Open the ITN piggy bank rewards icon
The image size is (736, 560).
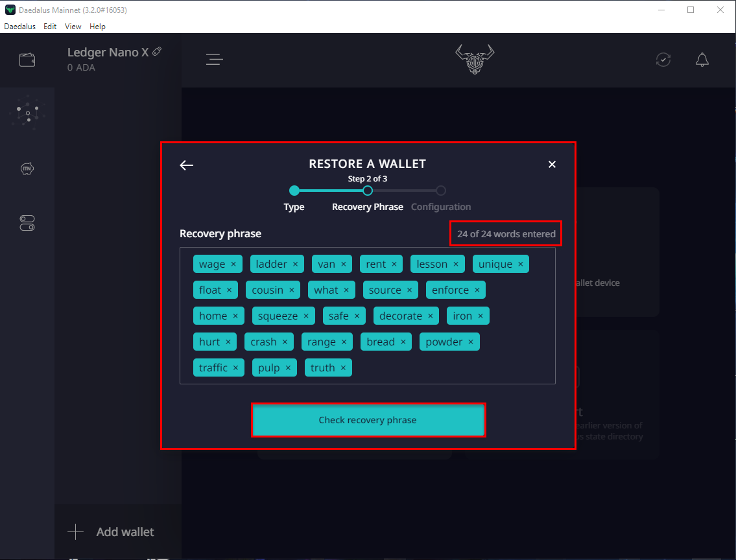point(27,169)
